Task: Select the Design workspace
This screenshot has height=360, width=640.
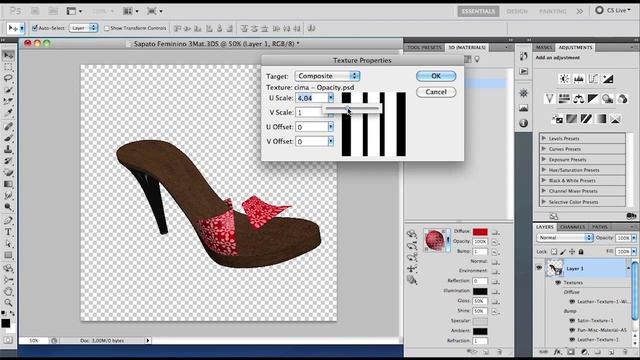Action: tap(517, 11)
